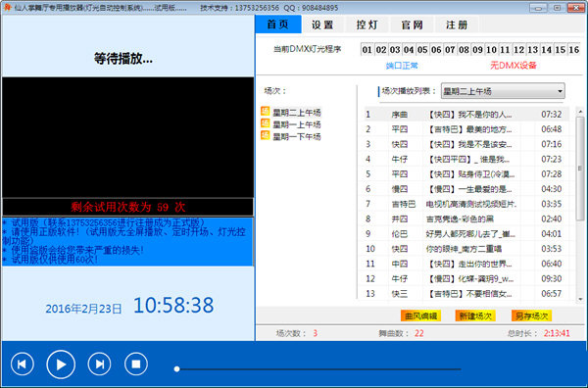Screen dimensions: 588x388
Task: Click the icon beside 星期一上午场
Action: (266, 123)
